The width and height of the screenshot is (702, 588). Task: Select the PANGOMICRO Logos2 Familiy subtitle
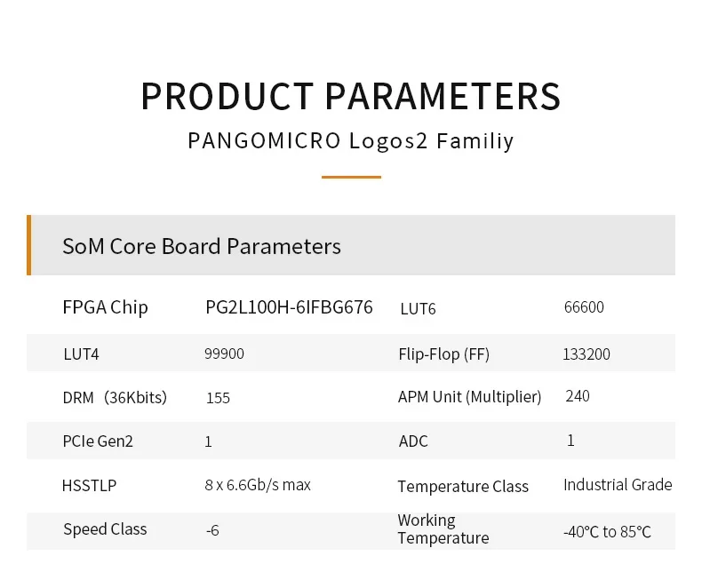(350, 141)
